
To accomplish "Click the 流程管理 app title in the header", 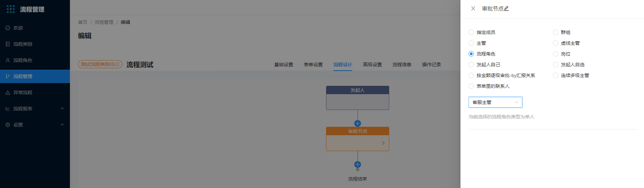I will [32, 9].
